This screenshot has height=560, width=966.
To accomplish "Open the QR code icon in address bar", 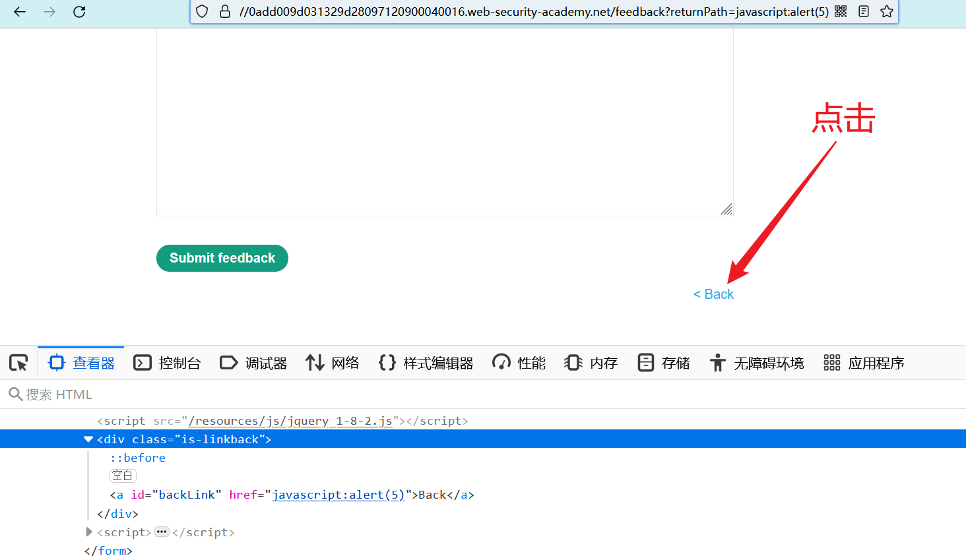I will (841, 11).
